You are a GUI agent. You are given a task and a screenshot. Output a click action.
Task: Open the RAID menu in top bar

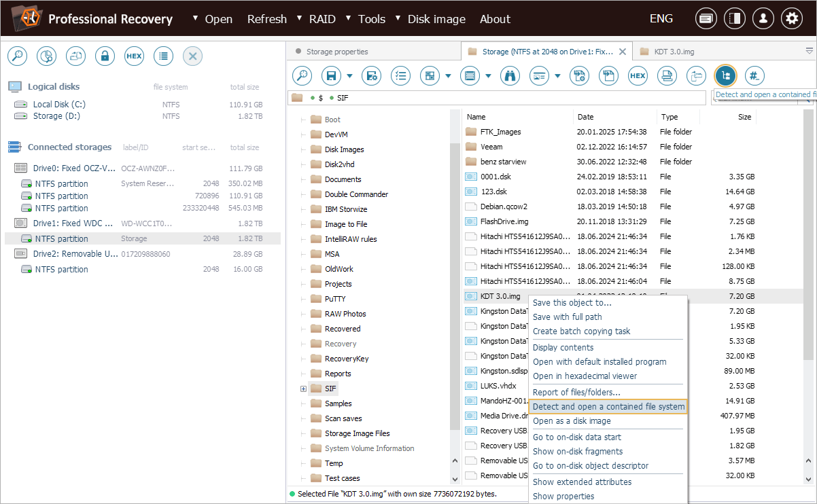[321, 19]
